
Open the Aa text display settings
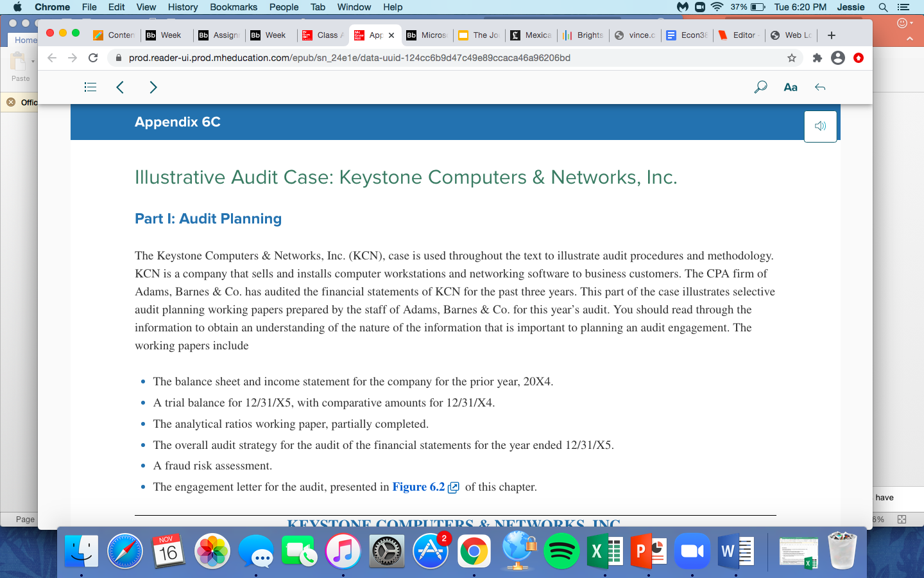(791, 87)
